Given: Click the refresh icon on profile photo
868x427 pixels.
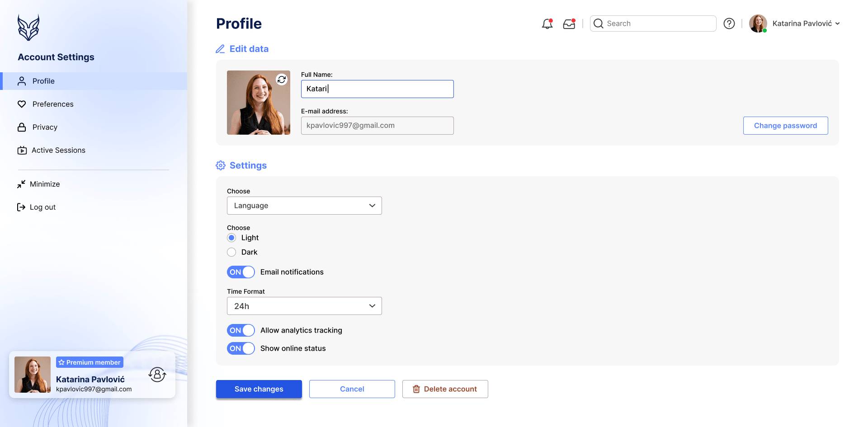Looking at the screenshot, I should tap(282, 80).
